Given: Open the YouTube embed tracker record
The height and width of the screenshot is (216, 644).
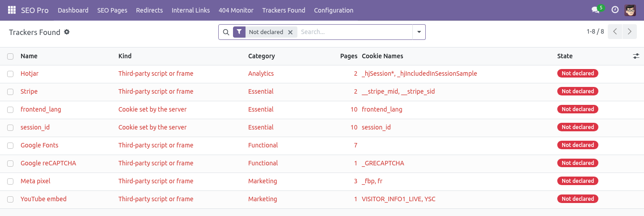Looking at the screenshot, I should 43,199.
